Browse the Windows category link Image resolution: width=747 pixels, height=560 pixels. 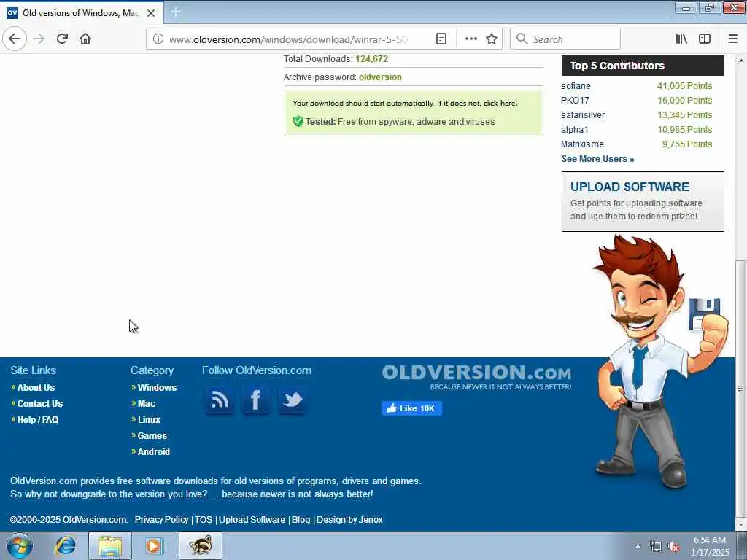tap(157, 388)
